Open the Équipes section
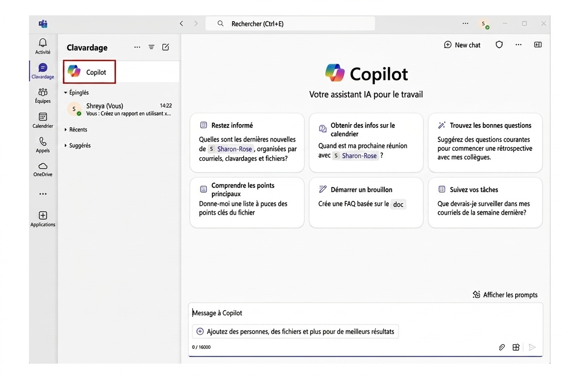The height and width of the screenshot is (375, 588). [43, 96]
